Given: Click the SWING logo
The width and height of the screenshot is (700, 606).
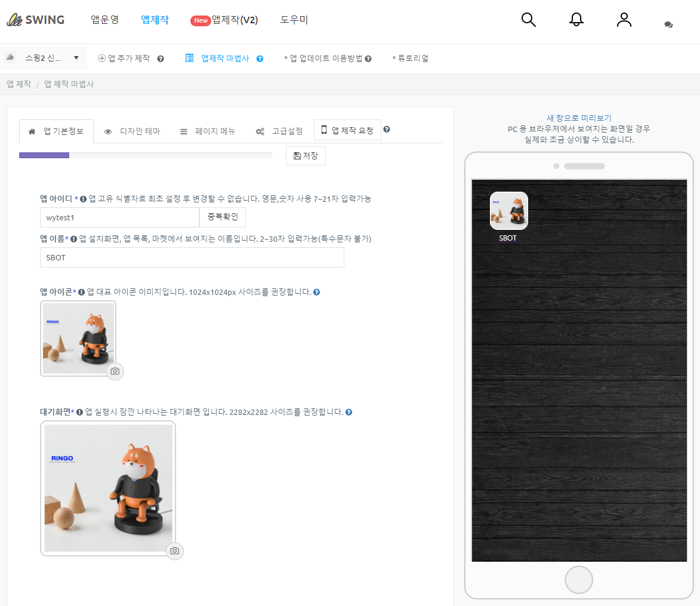Looking at the screenshot, I should (36, 20).
